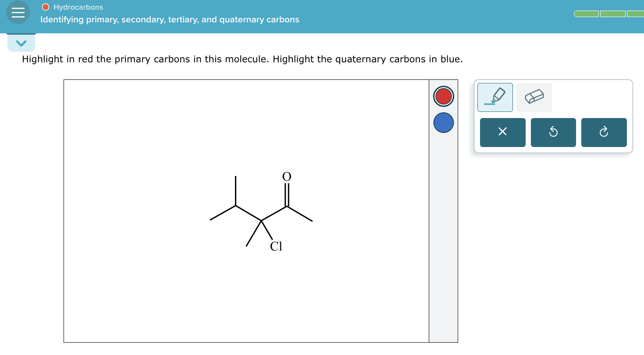
Task: Click the question instruction text
Action: click(242, 59)
